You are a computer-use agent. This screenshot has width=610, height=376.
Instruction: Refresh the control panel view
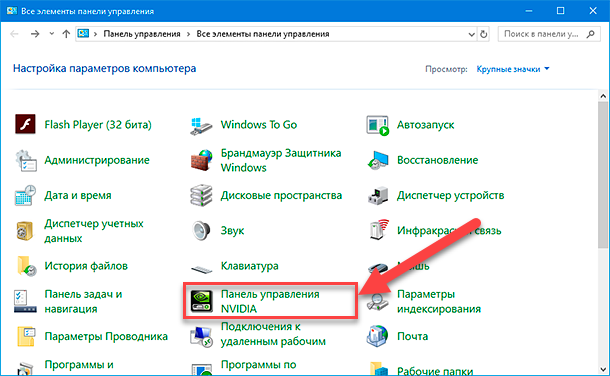pyautogui.click(x=484, y=34)
